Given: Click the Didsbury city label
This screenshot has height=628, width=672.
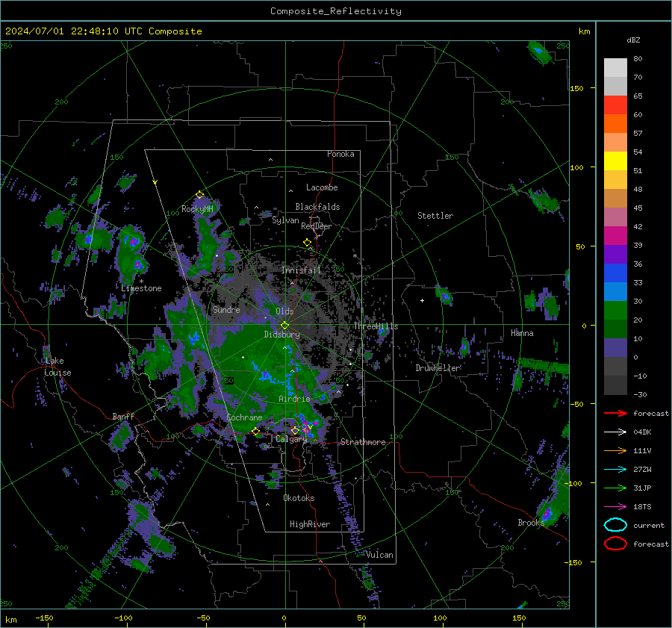Looking at the screenshot, I should pyautogui.click(x=281, y=335).
